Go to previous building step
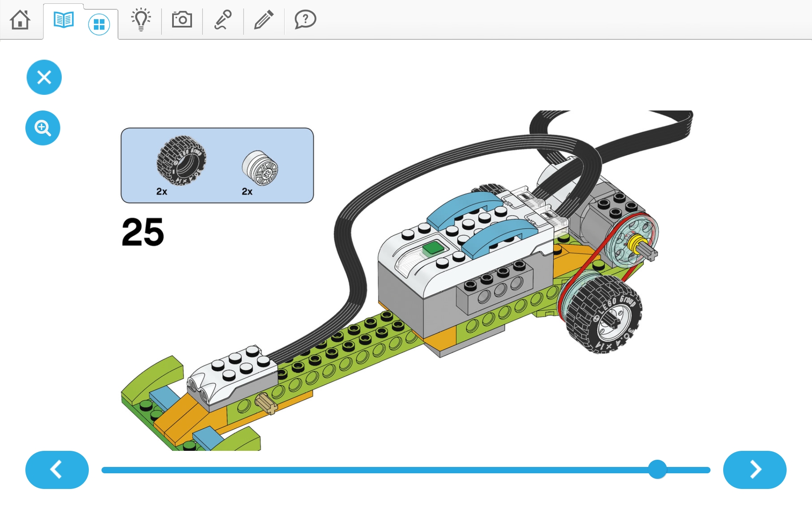This screenshot has height=508, width=812. (57, 469)
